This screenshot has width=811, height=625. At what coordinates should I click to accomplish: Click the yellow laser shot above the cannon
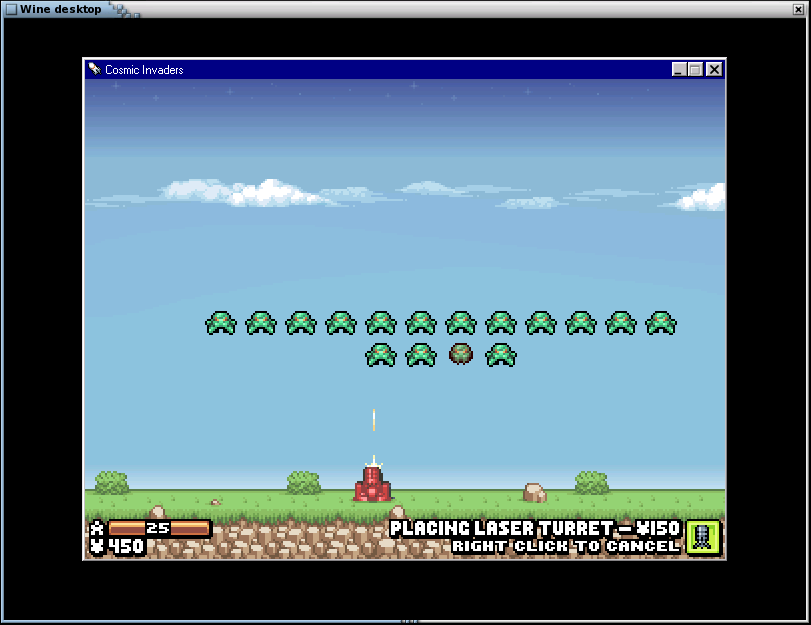coord(374,420)
